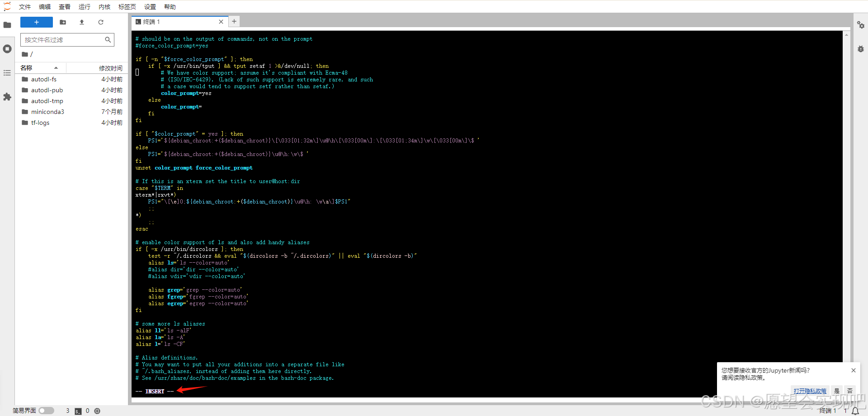Toggle the 简易界面 simple mode switch
868x416 pixels.
[x=46, y=411]
